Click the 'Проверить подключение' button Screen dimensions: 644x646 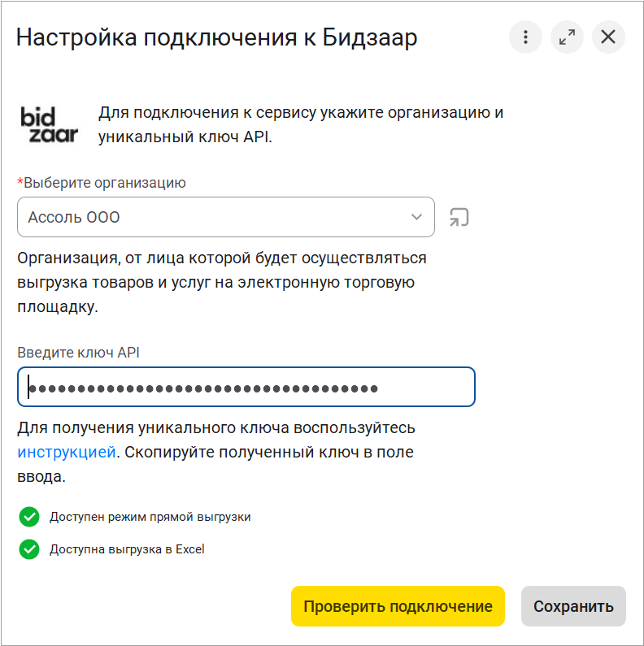click(398, 606)
